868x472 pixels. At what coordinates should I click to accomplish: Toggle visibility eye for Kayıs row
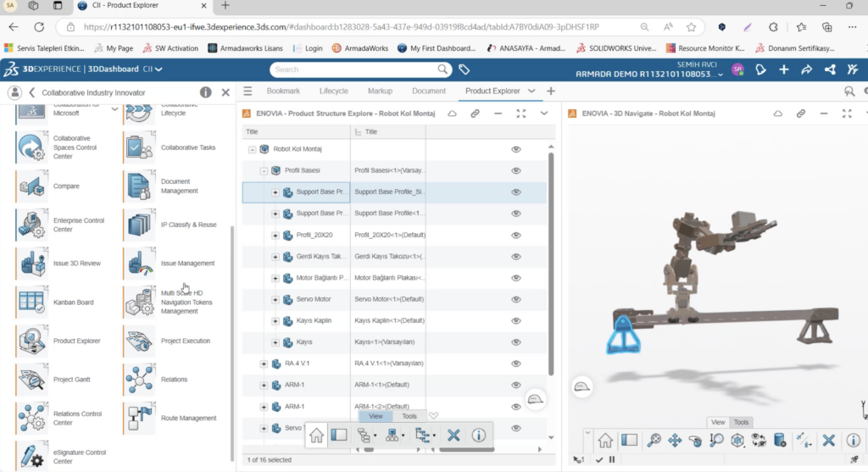tap(516, 342)
